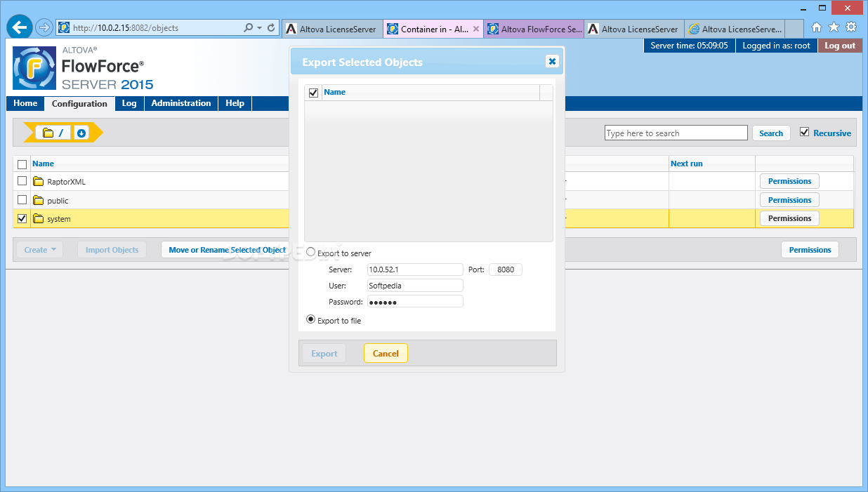This screenshot has height=492, width=868.
Task: Switch to the Altova FlowForce Server tab
Action: pyautogui.click(x=534, y=29)
